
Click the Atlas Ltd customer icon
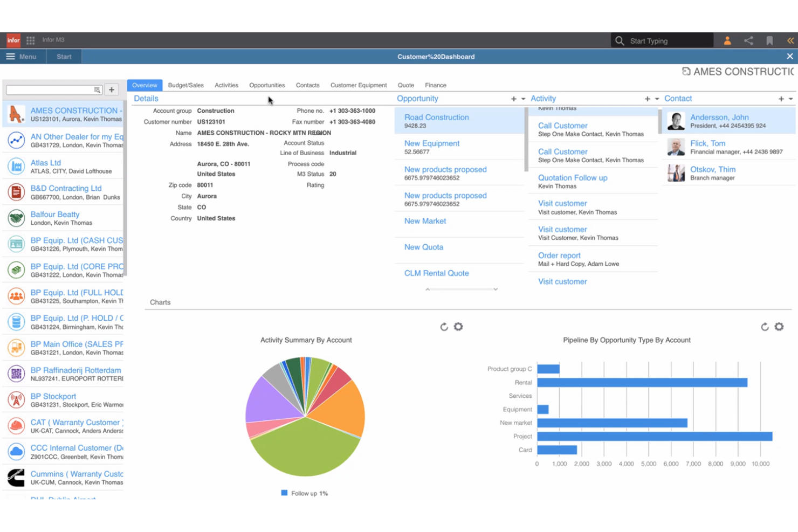(x=17, y=166)
